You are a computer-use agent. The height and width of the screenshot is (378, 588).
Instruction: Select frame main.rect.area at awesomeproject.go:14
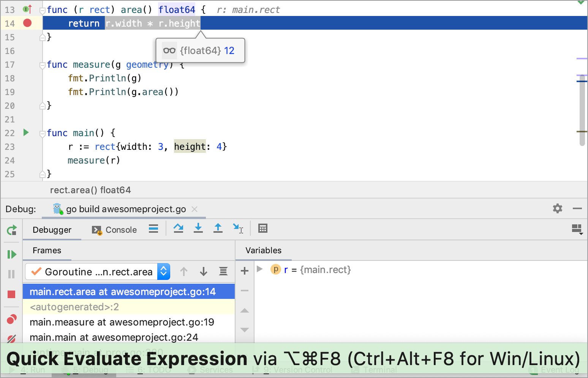(x=129, y=292)
